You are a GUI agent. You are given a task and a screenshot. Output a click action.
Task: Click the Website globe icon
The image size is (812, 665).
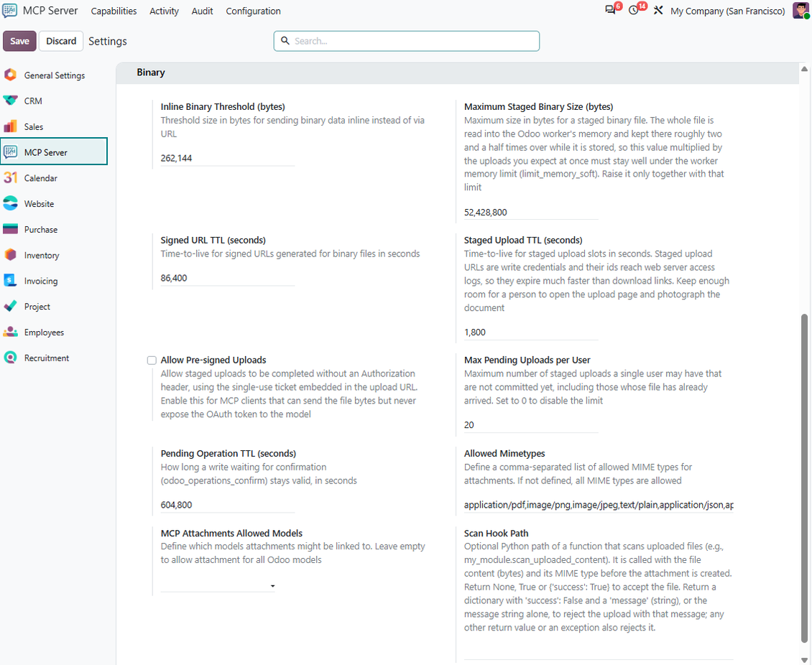click(10, 204)
